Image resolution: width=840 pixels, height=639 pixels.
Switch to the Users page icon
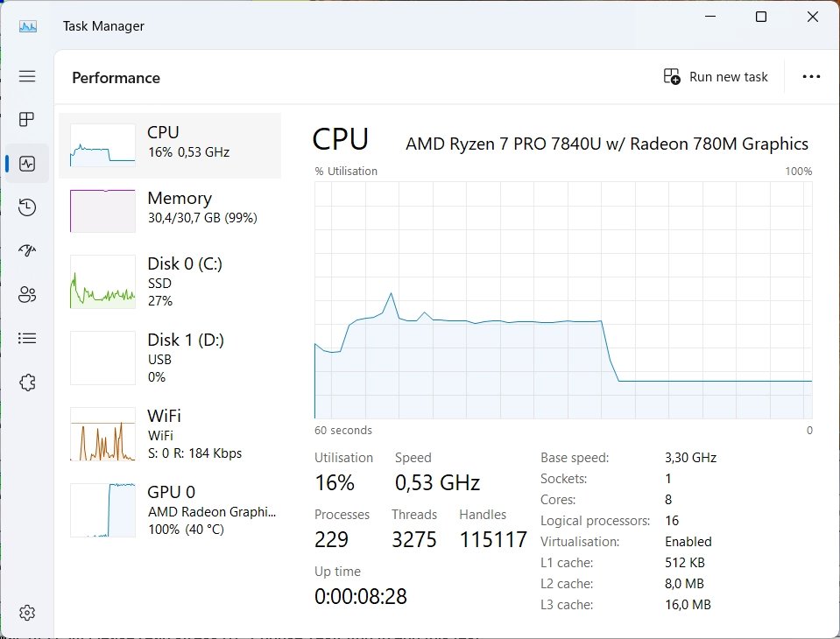click(27, 295)
